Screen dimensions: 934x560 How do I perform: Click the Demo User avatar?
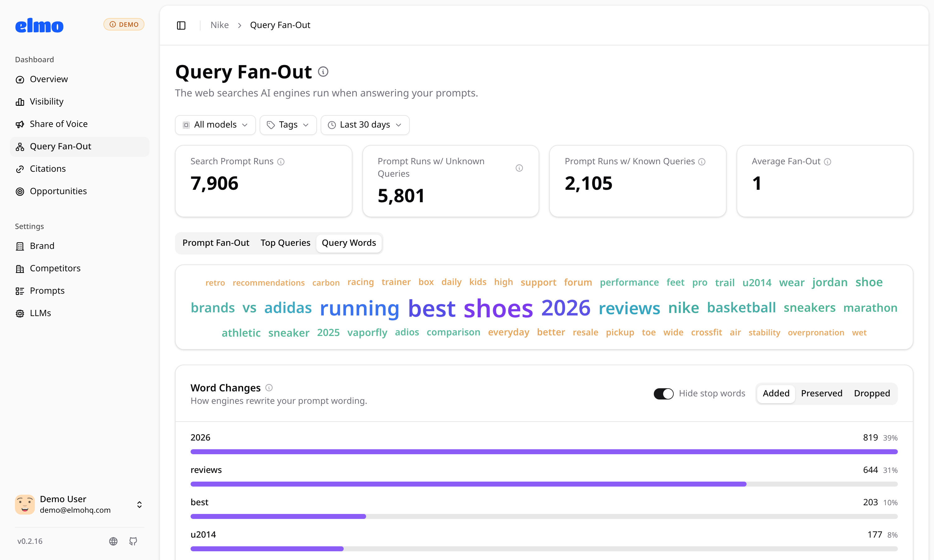(25, 505)
